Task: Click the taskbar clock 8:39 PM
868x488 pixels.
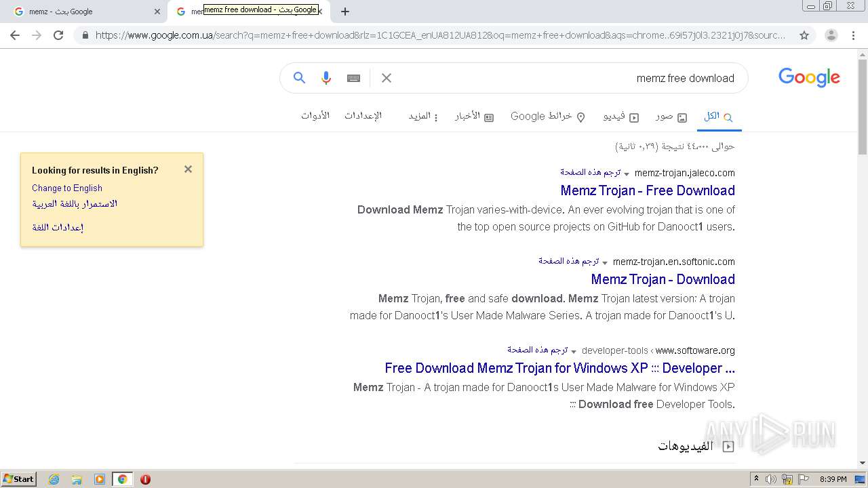Action: [833, 479]
